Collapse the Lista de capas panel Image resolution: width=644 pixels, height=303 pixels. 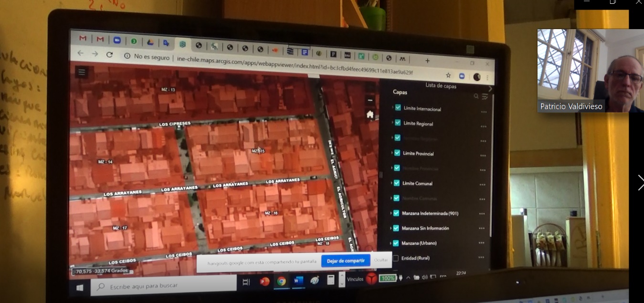(x=490, y=89)
